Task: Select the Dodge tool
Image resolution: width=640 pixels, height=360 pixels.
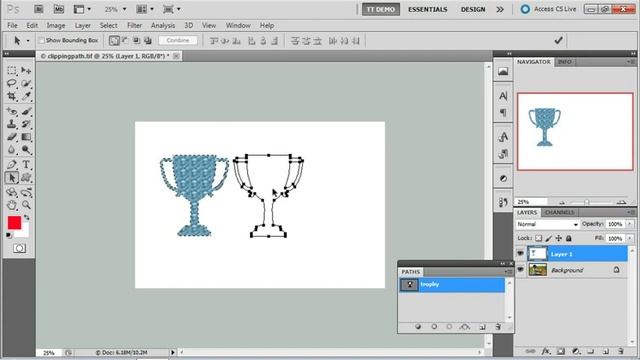Action: tap(26, 150)
